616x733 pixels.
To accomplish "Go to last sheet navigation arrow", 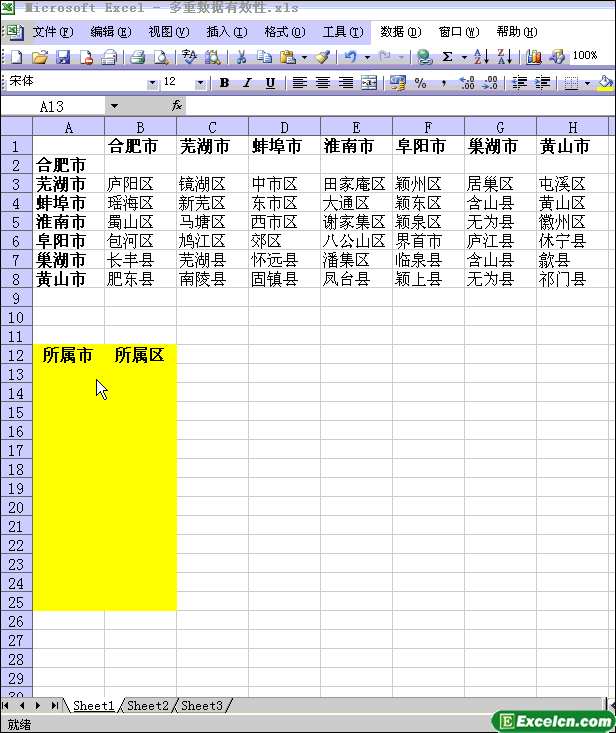I will pos(55,705).
